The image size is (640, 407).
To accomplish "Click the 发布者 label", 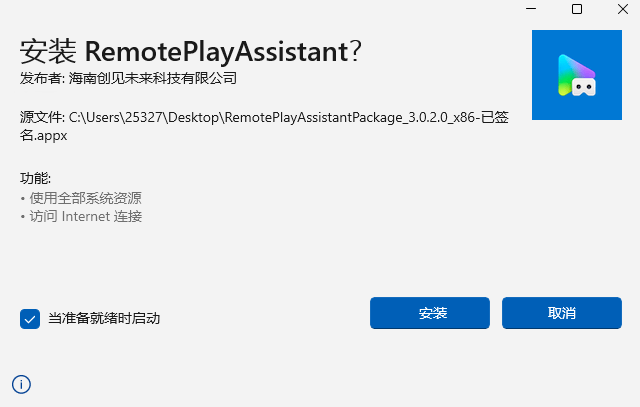I will (42, 78).
